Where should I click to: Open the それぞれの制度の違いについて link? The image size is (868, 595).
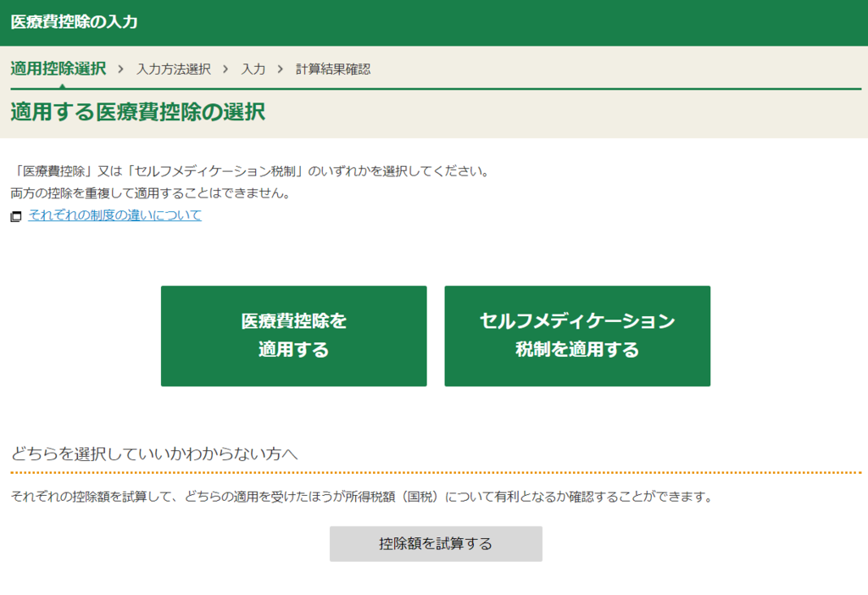[x=114, y=215]
